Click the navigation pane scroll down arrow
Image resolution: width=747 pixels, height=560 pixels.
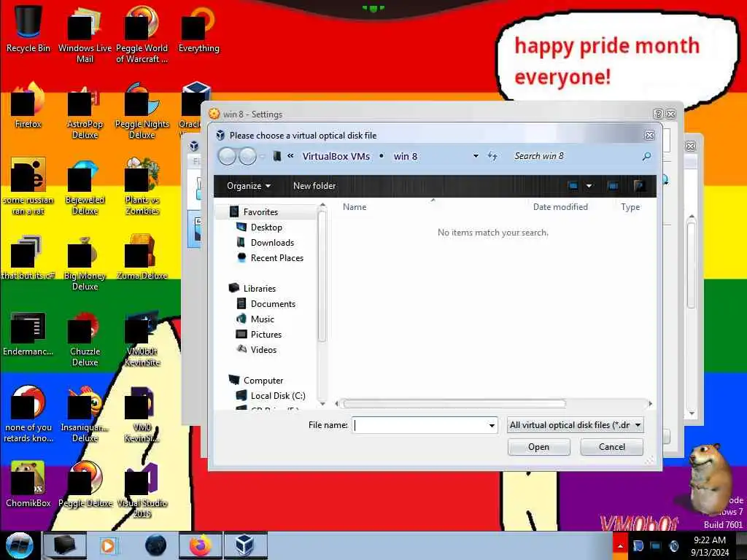click(322, 404)
